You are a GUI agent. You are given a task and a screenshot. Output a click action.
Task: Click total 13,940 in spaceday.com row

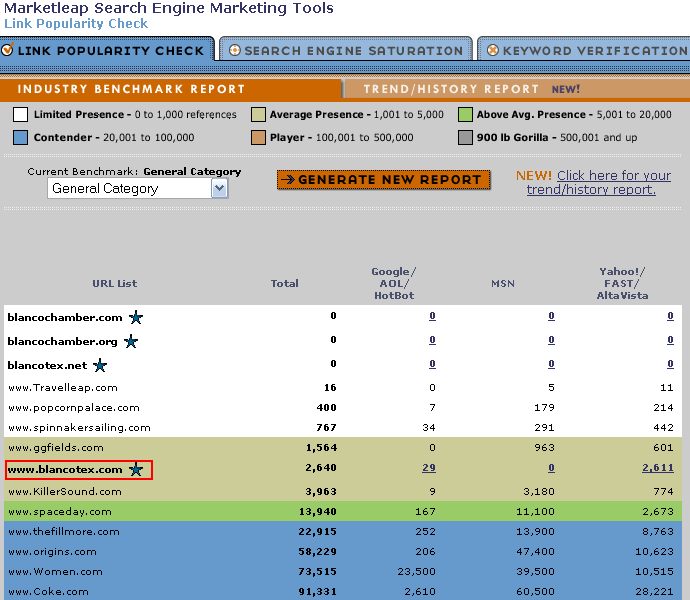[318, 512]
